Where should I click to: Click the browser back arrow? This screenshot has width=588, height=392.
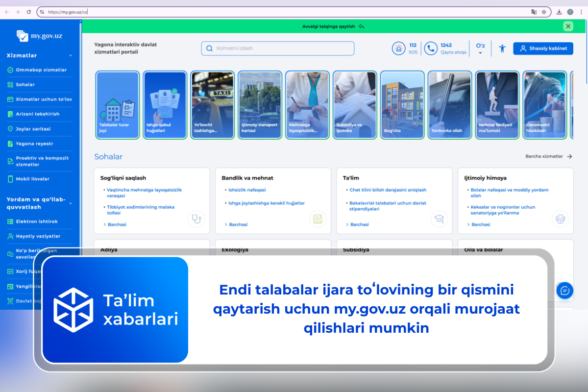point(7,12)
